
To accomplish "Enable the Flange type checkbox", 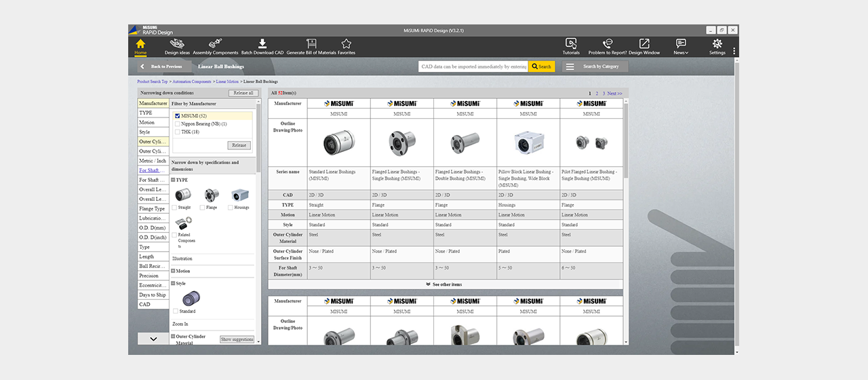I will coord(203,208).
